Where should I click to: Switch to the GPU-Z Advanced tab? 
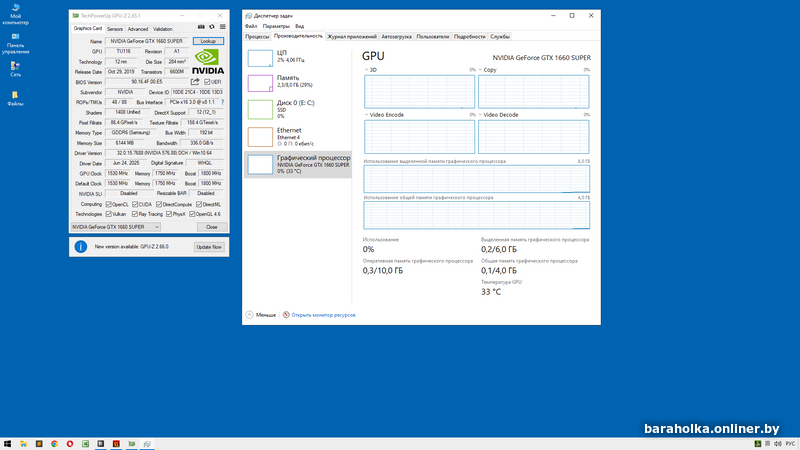pyautogui.click(x=138, y=29)
